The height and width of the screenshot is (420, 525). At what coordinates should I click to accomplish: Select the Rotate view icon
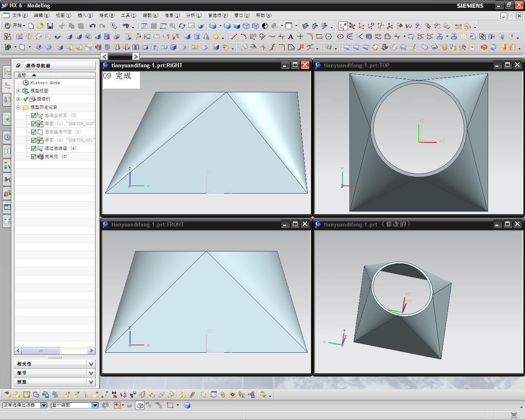pyautogui.click(x=182, y=26)
